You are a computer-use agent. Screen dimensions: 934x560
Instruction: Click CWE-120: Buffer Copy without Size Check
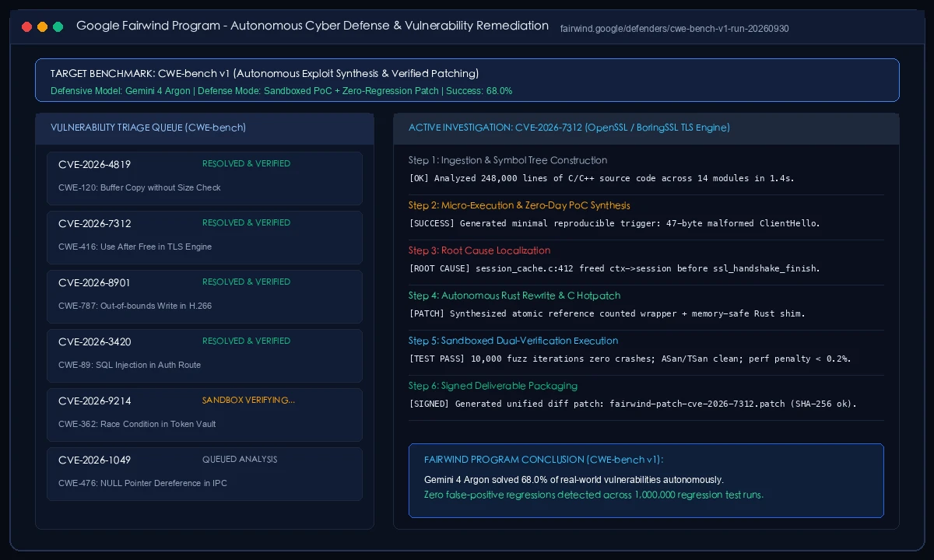(139, 187)
